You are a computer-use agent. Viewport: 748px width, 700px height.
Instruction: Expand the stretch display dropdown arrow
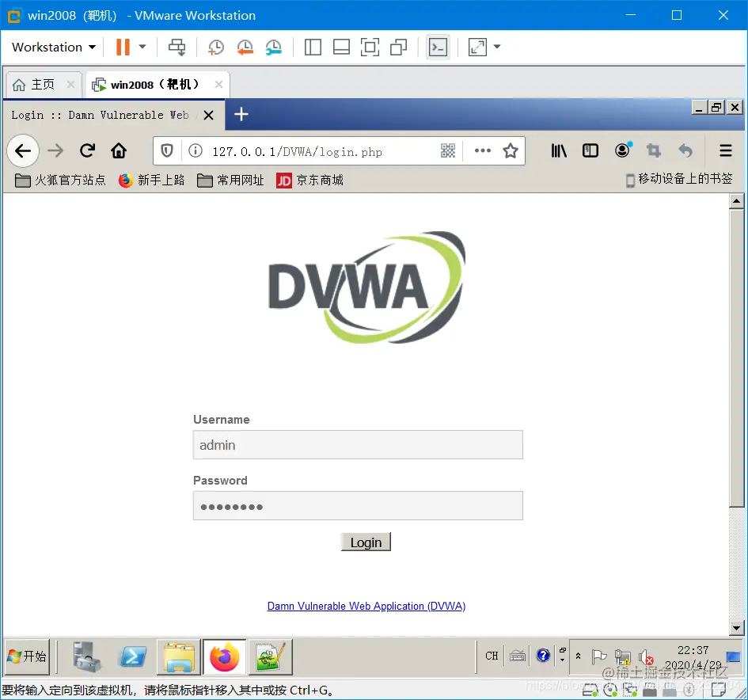tap(497, 47)
